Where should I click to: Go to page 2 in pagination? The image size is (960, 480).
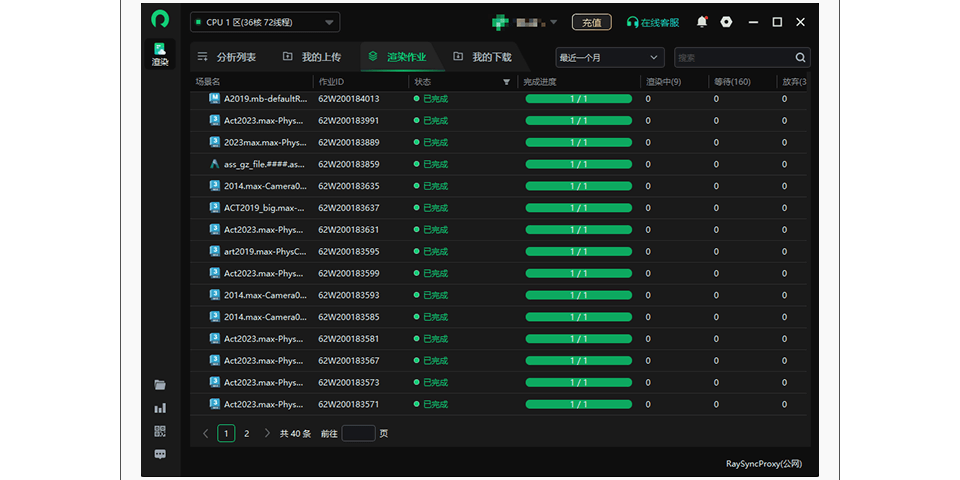[247, 434]
